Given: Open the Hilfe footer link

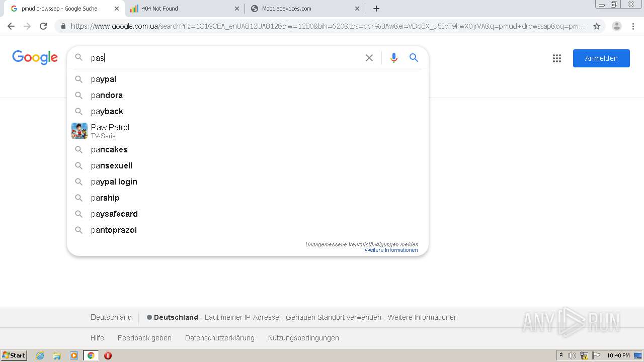Looking at the screenshot, I should click(x=97, y=338).
